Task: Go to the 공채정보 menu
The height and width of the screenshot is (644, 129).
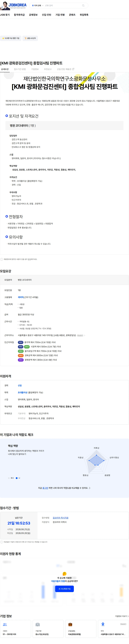Action: (33, 15)
